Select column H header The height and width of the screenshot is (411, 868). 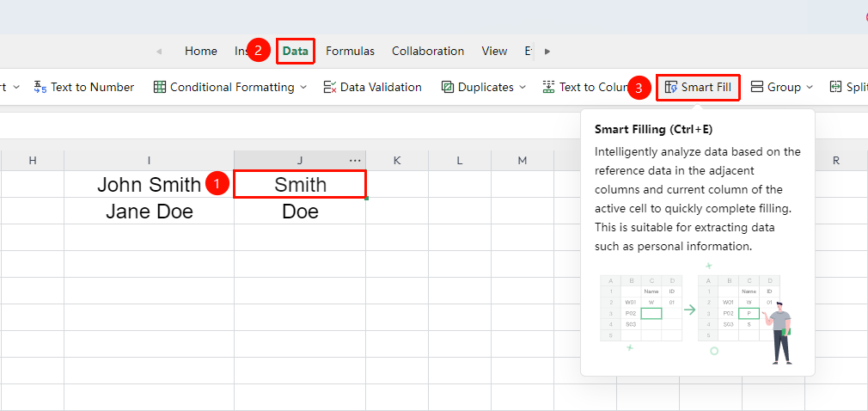tap(32, 161)
